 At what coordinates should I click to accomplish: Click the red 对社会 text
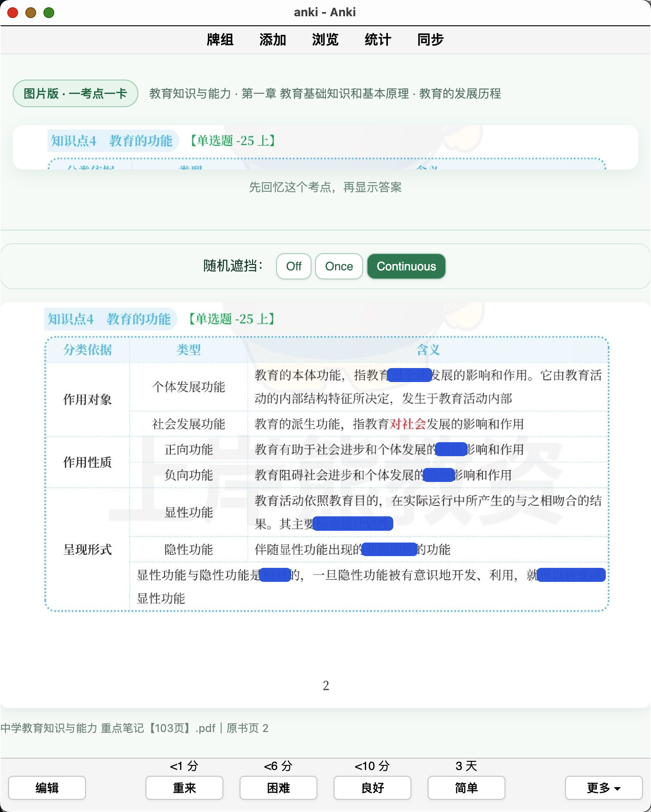click(x=408, y=424)
